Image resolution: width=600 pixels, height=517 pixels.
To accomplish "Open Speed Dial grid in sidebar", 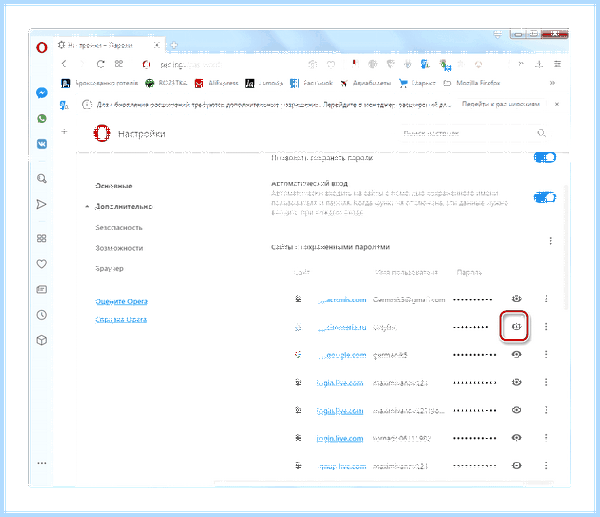I will [x=41, y=238].
